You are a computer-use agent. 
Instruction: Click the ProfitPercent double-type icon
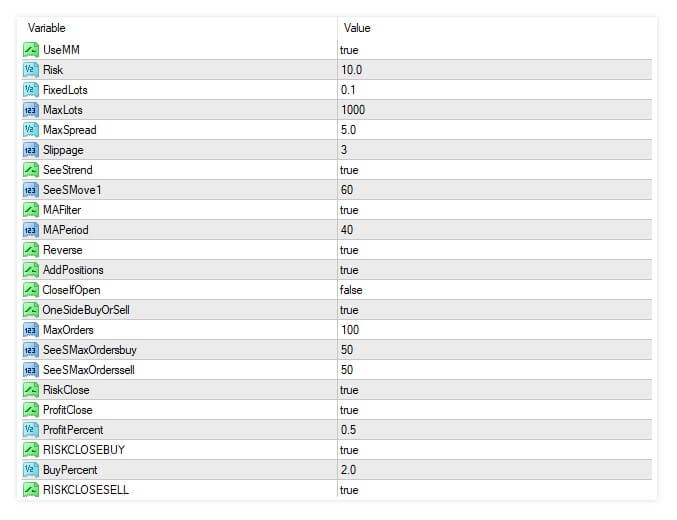(x=31, y=430)
